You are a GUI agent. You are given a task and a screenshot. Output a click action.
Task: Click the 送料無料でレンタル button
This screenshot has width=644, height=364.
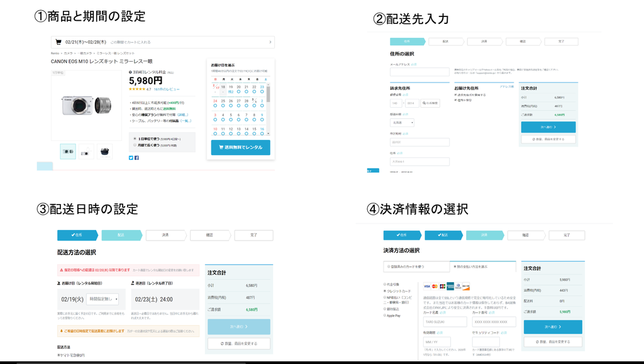(x=241, y=147)
